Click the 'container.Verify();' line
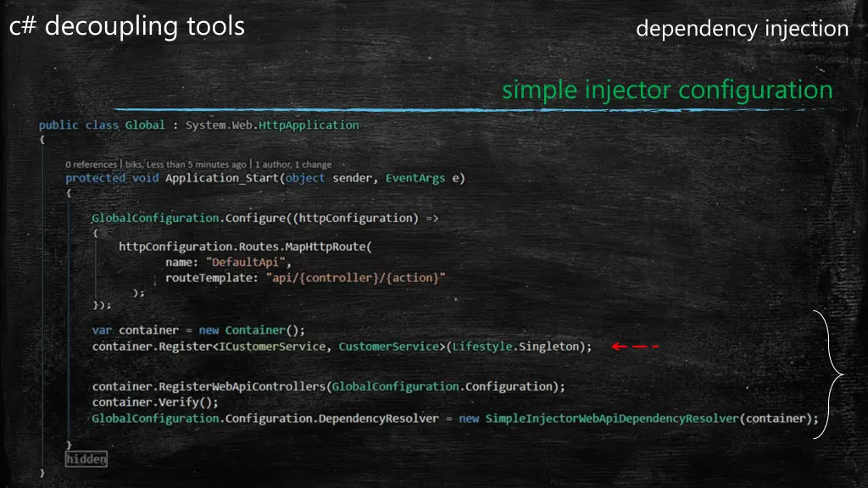This screenshot has height=488, width=868. tap(155, 402)
